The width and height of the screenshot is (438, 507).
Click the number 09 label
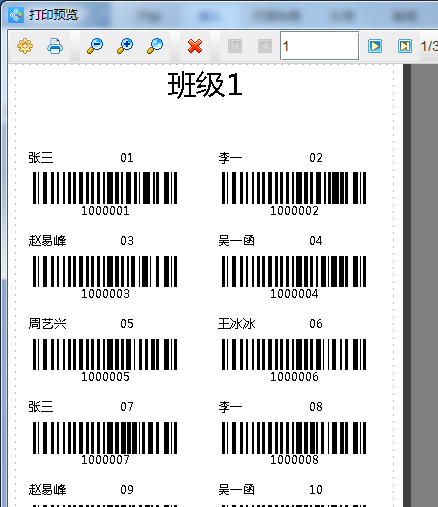click(127, 490)
